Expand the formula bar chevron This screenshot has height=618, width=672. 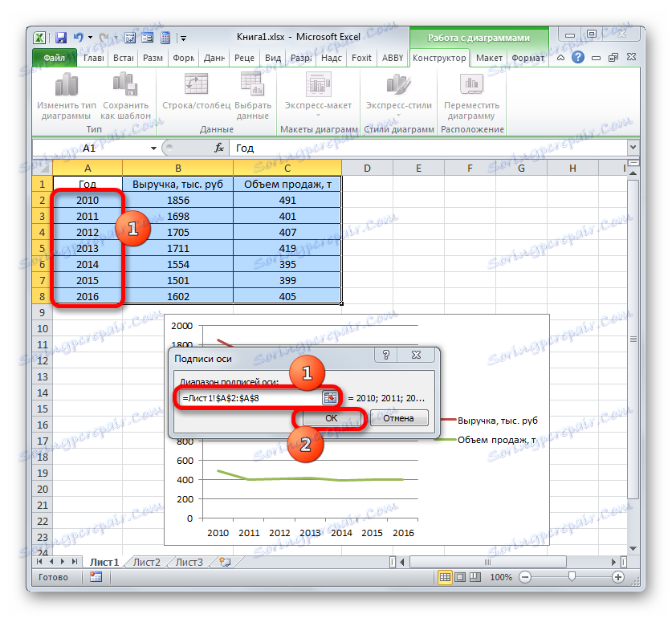tap(633, 147)
